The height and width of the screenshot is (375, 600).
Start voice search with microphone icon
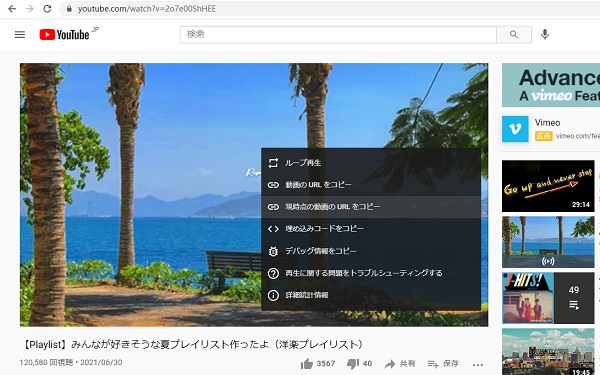coord(545,34)
